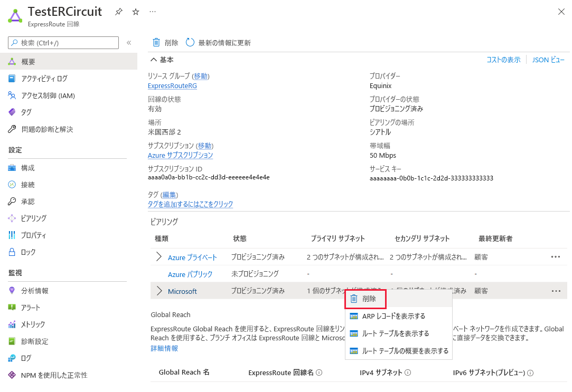Click the 移動 link beside リソース グループ
Screen dimensions: 572x392
point(201,76)
